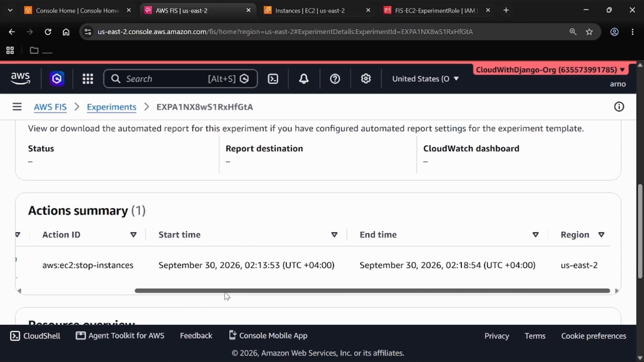Image resolution: width=644 pixels, height=362 pixels.
Task: Select the start time 02:13:53 cell
Action: tap(247, 265)
